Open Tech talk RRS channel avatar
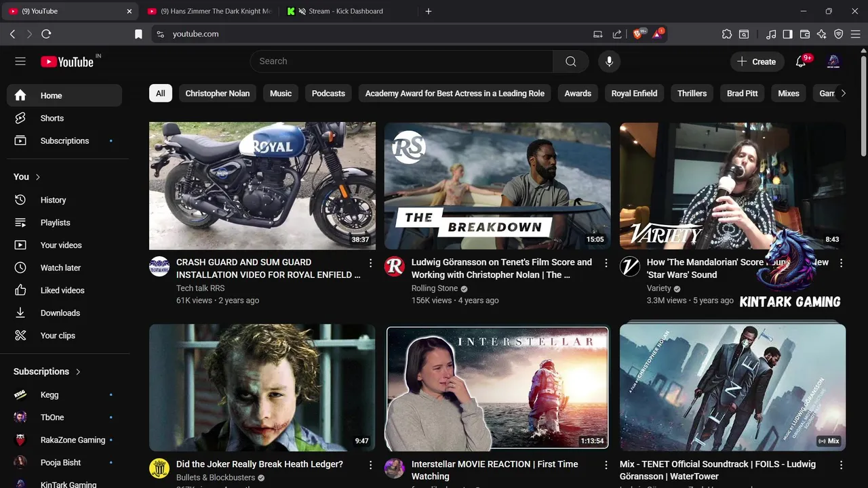The height and width of the screenshot is (488, 868). (x=159, y=266)
